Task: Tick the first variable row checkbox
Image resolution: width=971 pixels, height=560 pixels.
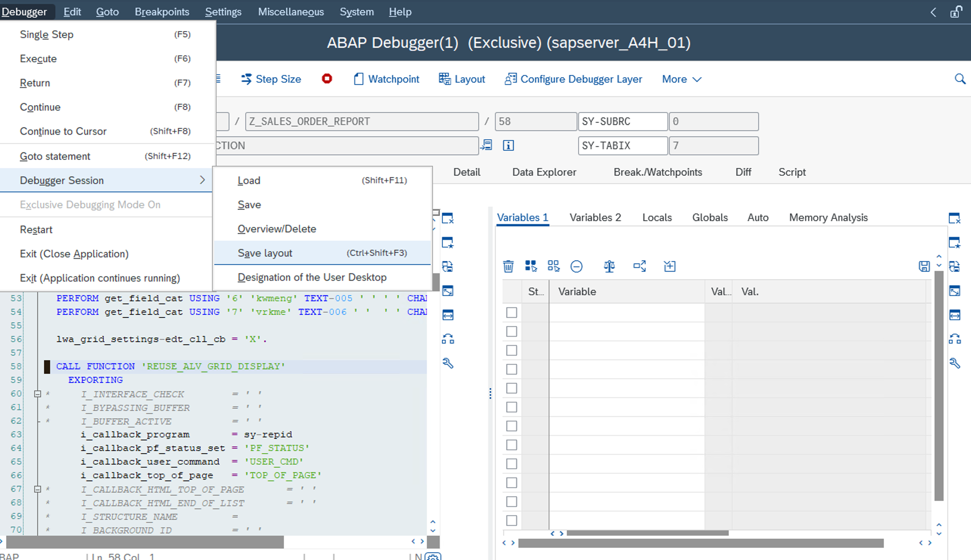Action: [512, 312]
